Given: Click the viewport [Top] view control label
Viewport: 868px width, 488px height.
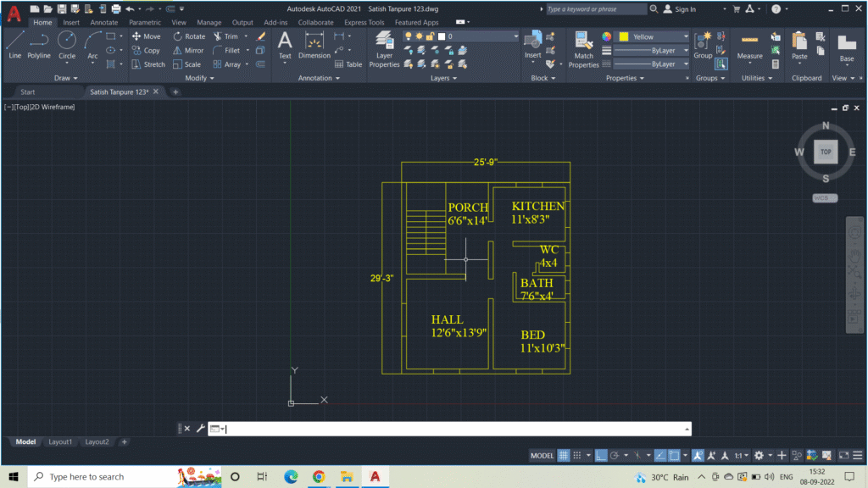Looking at the screenshot, I should [21, 107].
